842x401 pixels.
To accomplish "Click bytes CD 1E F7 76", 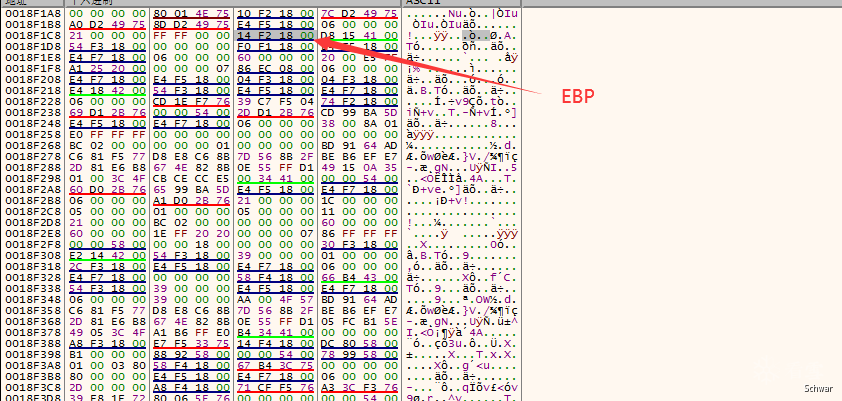I will pyautogui.click(x=191, y=101).
